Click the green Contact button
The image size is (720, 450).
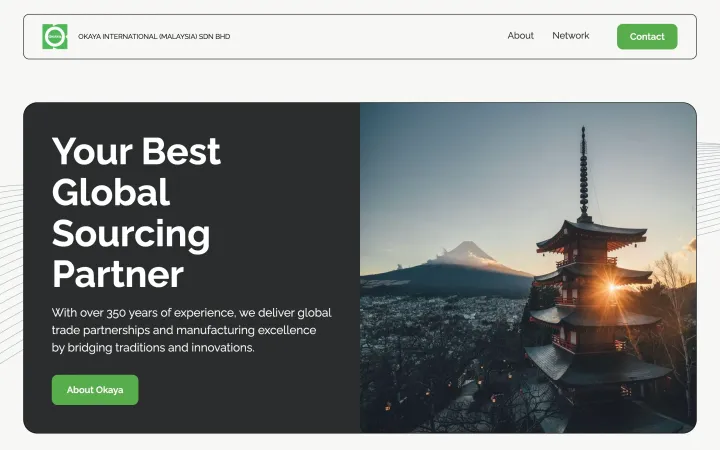647,37
